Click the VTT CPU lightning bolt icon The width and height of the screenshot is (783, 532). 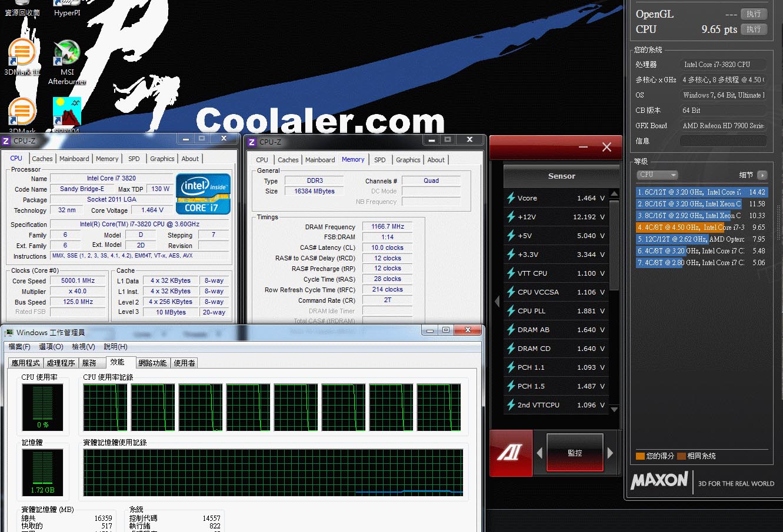point(511,273)
